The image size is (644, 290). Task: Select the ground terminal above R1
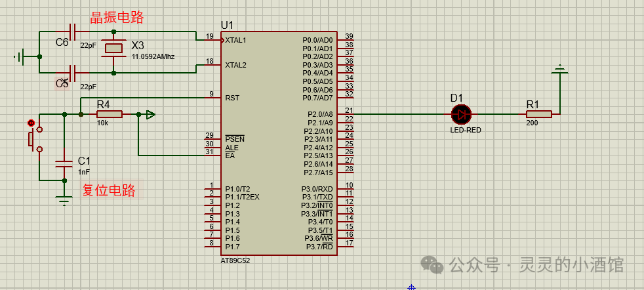click(x=559, y=70)
